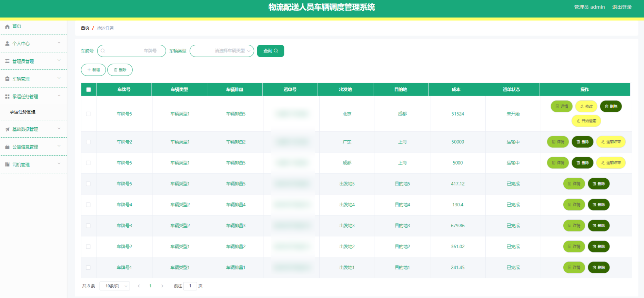Click the home icon in the sidebar
This screenshot has height=298, width=644.
click(7, 26)
